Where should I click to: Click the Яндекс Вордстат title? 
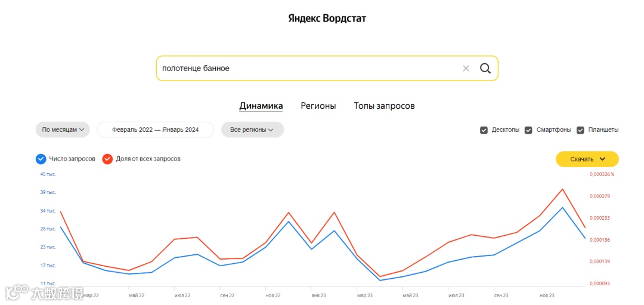[x=327, y=19]
